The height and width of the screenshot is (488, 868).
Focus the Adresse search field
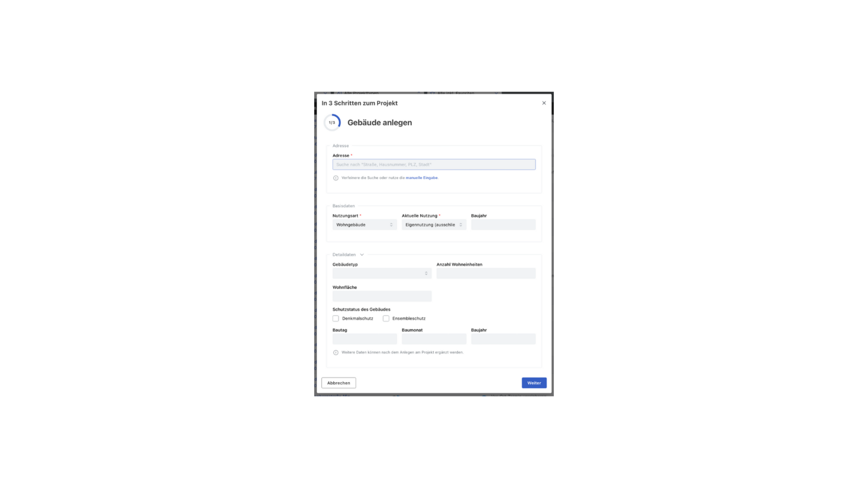click(434, 164)
